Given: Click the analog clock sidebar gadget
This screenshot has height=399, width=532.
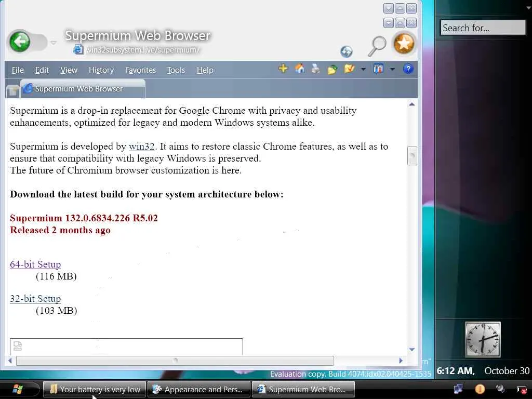Looking at the screenshot, I should click(483, 339).
